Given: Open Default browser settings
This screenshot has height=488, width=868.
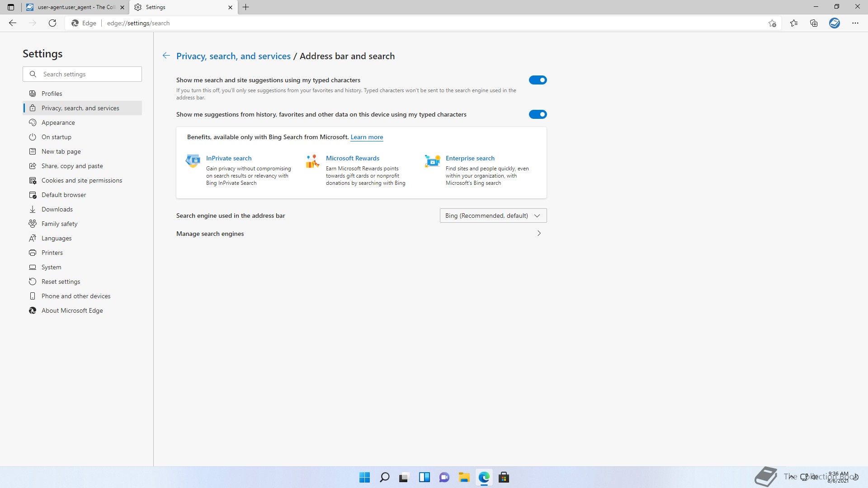Looking at the screenshot, I should [x=82, y=195].
